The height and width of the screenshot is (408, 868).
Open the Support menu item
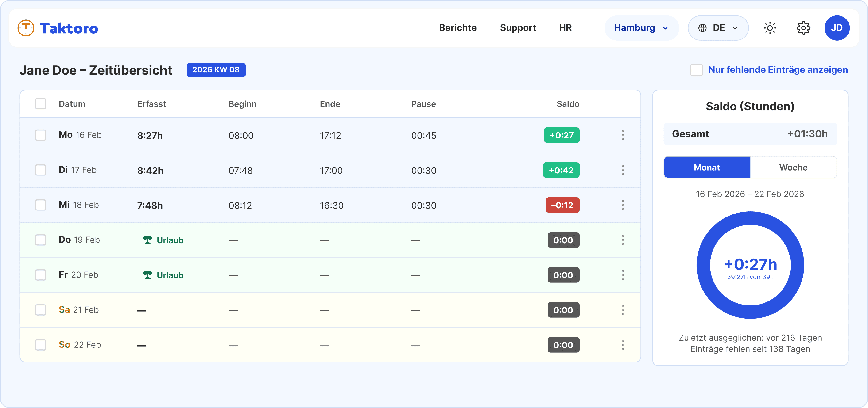coord(518,28)
